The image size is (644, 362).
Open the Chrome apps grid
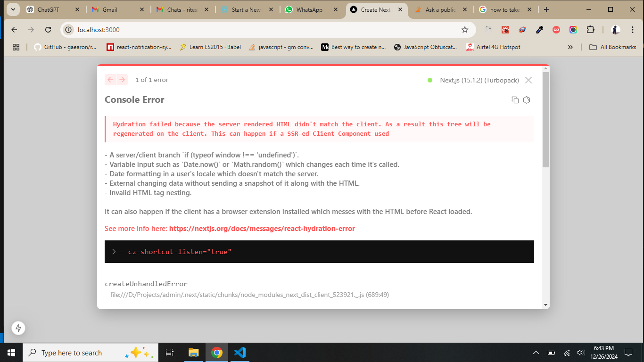click(x=16, y=47)
